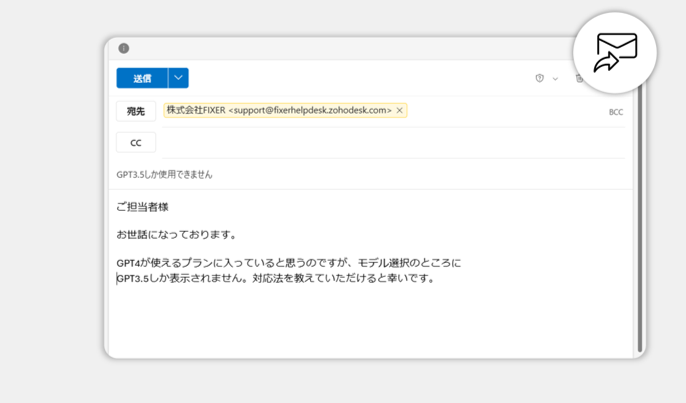Focus the CC address input field

point(390,143)
